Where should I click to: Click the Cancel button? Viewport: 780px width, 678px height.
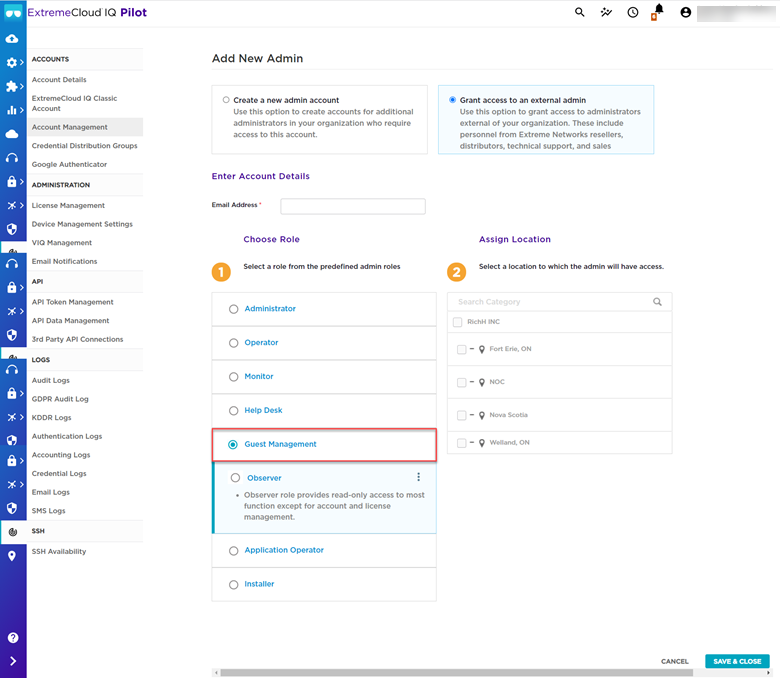point(675,661)
